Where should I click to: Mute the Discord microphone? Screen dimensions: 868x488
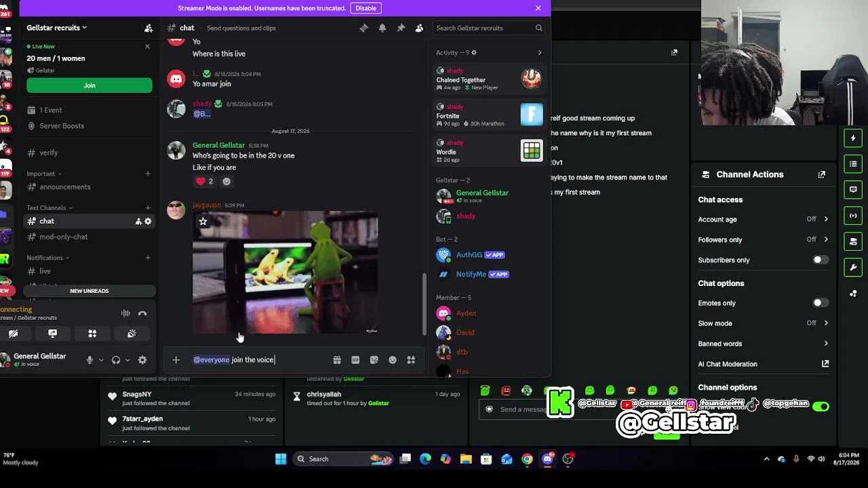click(89, 360)
